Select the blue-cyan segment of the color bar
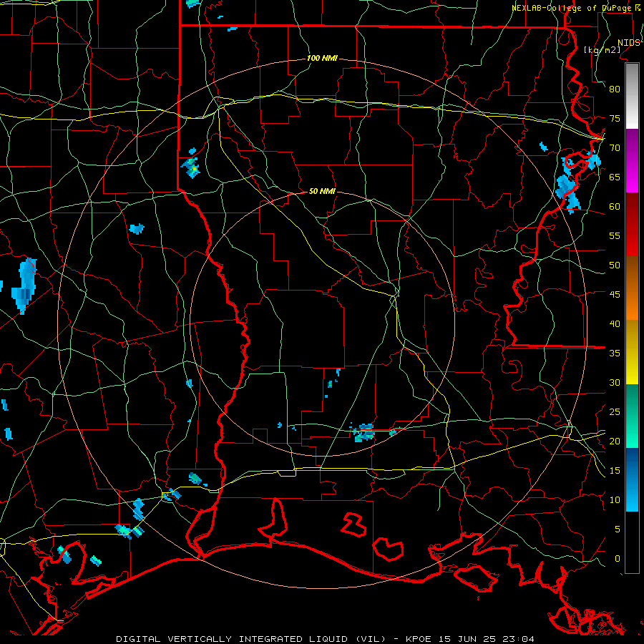Viewport: 644px width, 644px height. click(632, 479)
